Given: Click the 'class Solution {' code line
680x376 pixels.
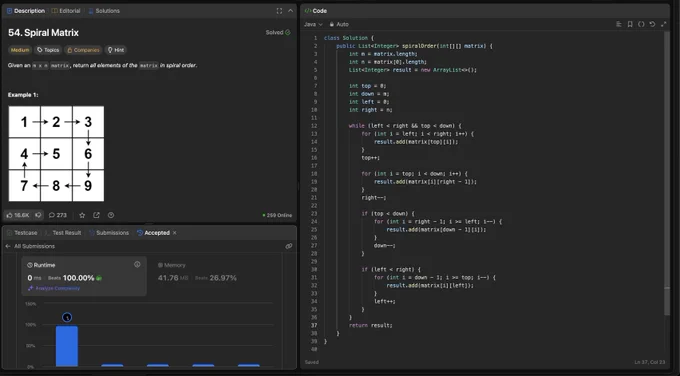Looking at the screenshot, I should (349, 38).
